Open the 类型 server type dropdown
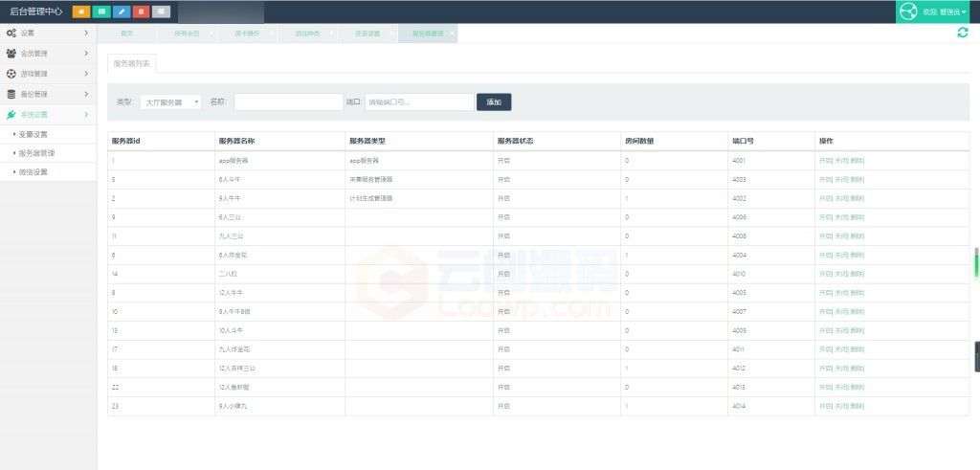This screenshot has width=980, height=470. click(171, 101)
